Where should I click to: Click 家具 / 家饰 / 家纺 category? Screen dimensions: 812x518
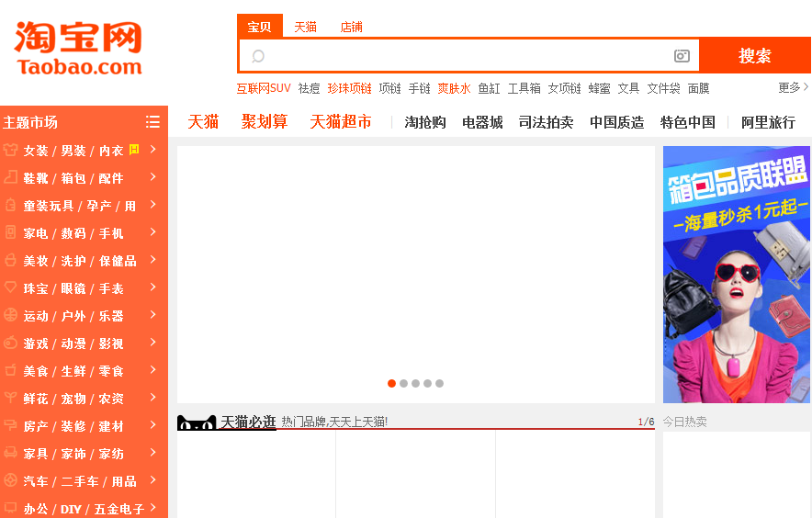pos(73,454)
